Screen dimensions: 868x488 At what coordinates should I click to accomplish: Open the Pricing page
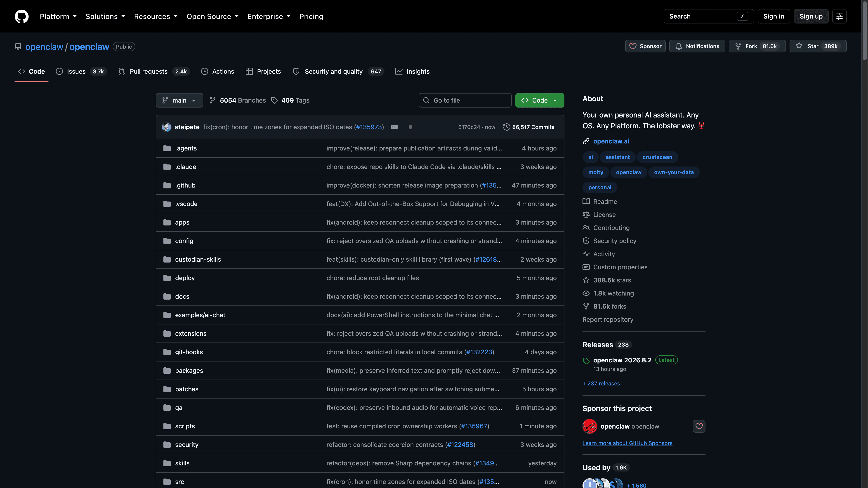point(311,16)
